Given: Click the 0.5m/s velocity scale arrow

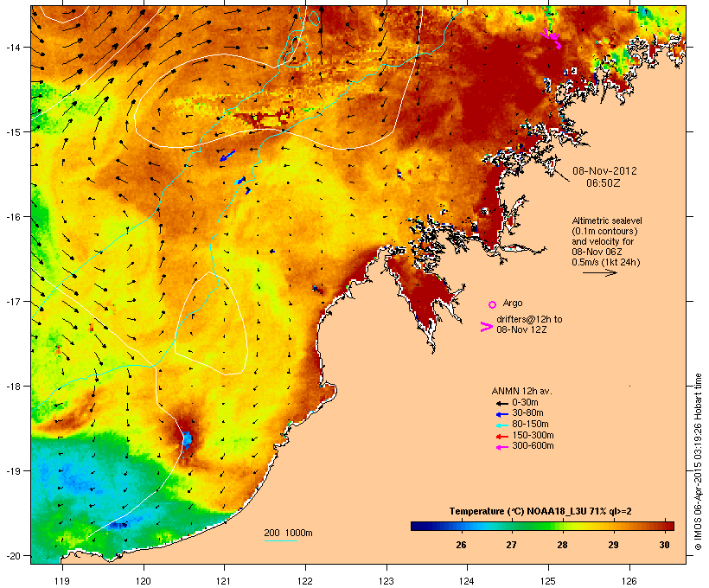Looking at the screenshot, I should point(600,272).
